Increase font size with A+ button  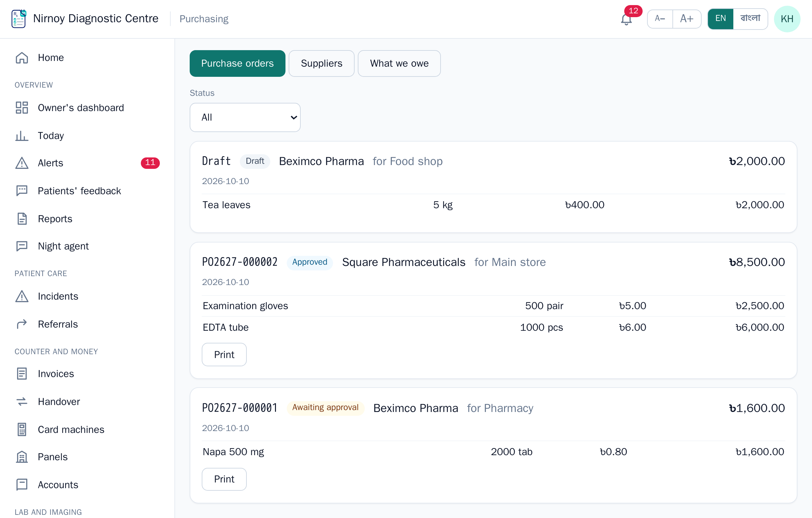(687, 19)
